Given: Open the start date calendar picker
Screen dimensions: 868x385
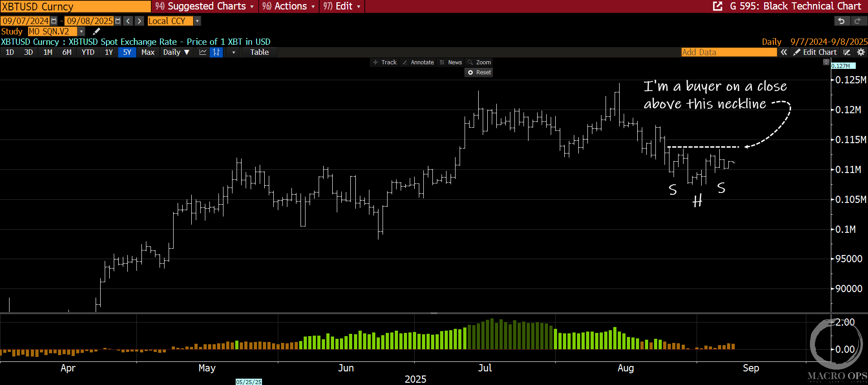Looking at the screenshot, I should 54,21.
